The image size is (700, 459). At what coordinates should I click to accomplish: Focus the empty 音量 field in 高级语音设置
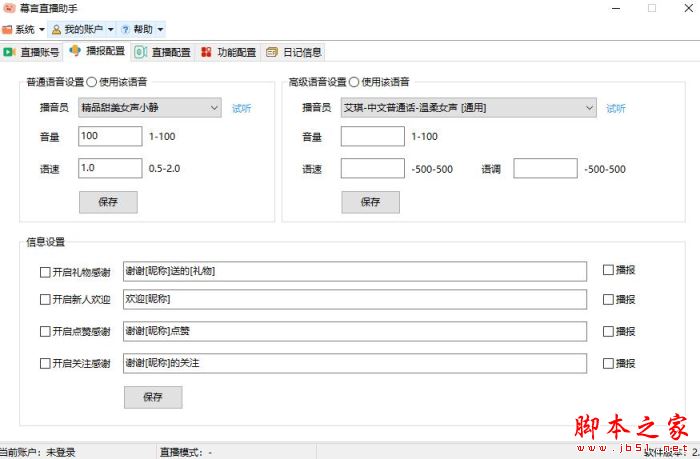373,136
